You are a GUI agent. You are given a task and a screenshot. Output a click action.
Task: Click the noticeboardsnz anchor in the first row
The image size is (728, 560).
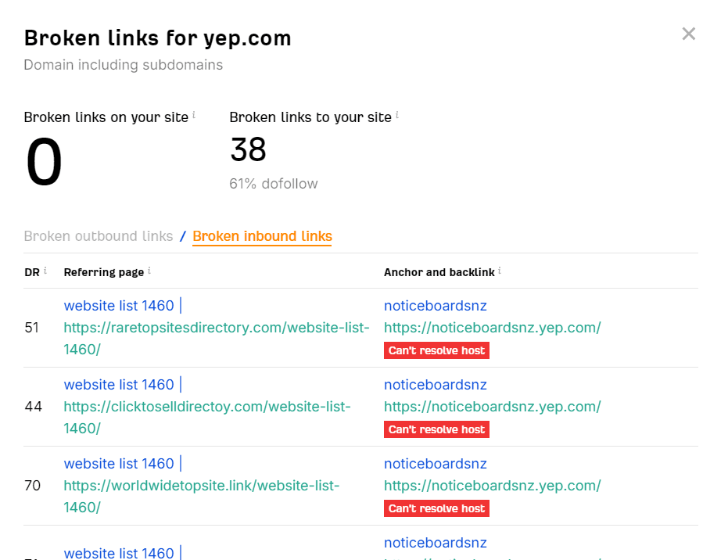[x=435, y=305]
